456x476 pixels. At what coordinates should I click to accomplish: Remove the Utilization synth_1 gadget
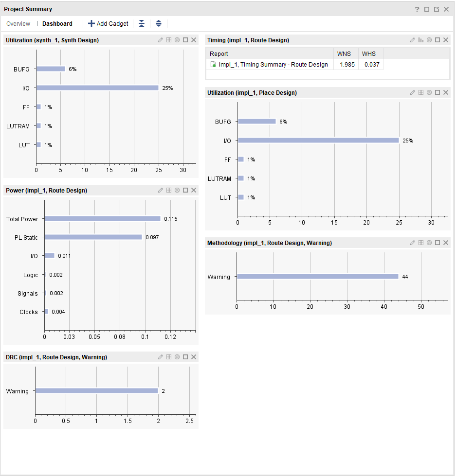pyautogui.click(x=194, y=40)
